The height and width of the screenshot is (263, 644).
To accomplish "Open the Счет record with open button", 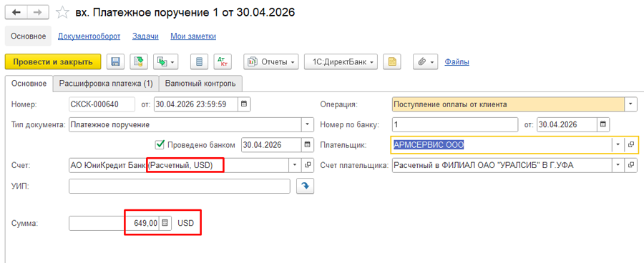I will 308,165.
